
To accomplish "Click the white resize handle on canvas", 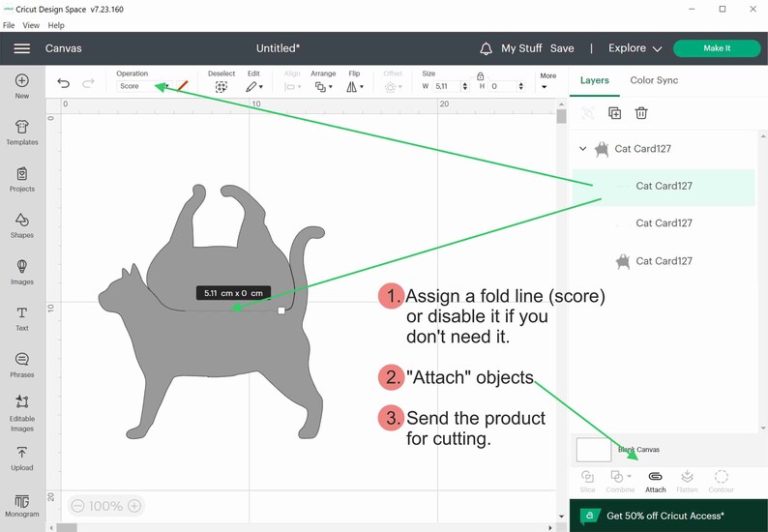I will (281, 310).
